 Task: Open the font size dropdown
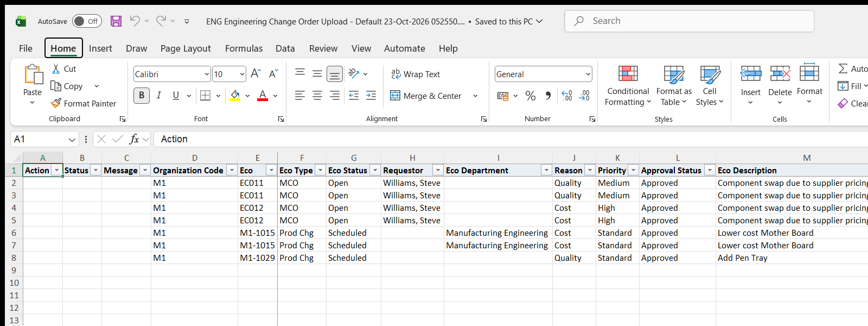tap(242, 74)
